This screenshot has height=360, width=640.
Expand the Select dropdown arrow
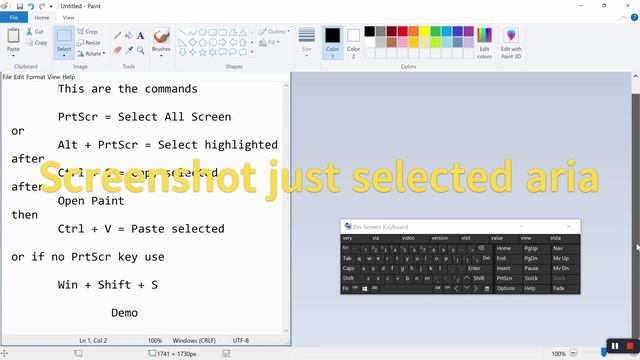click(64, 56)
